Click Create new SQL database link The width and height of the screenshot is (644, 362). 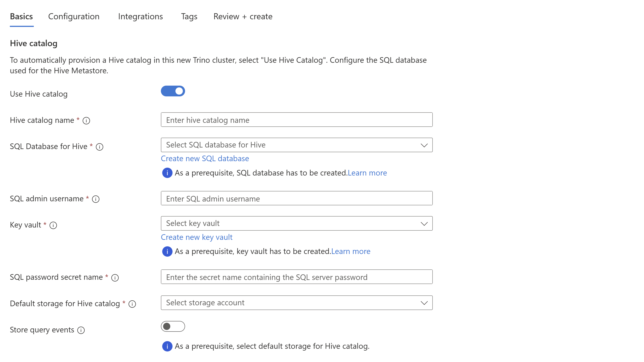coord(205,158)
